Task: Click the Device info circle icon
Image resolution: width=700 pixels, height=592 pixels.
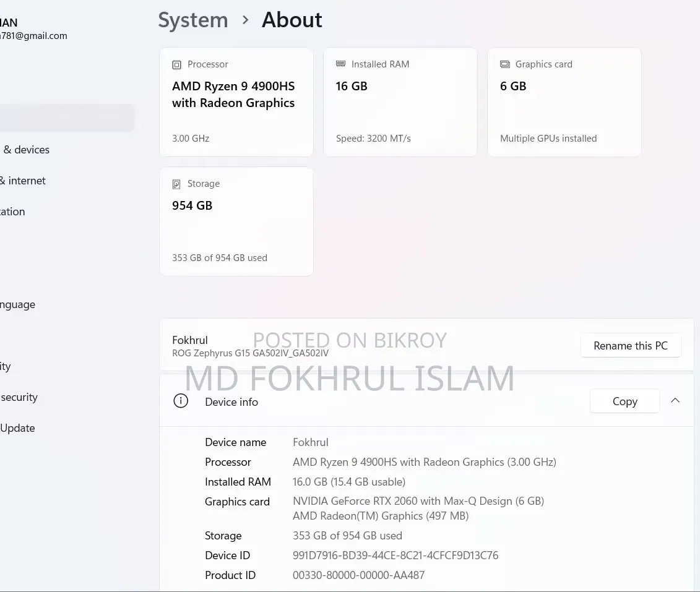Action: click(x=181, y=401)
